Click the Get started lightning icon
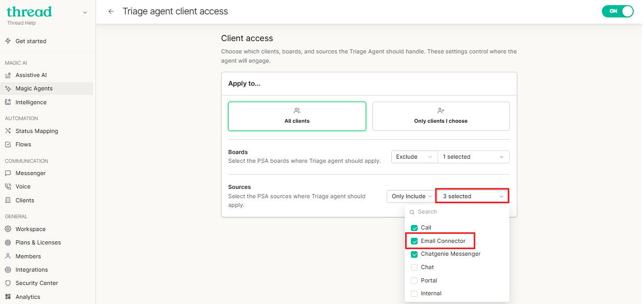Viewport: 644px width, 304px height. coord(8,41)
